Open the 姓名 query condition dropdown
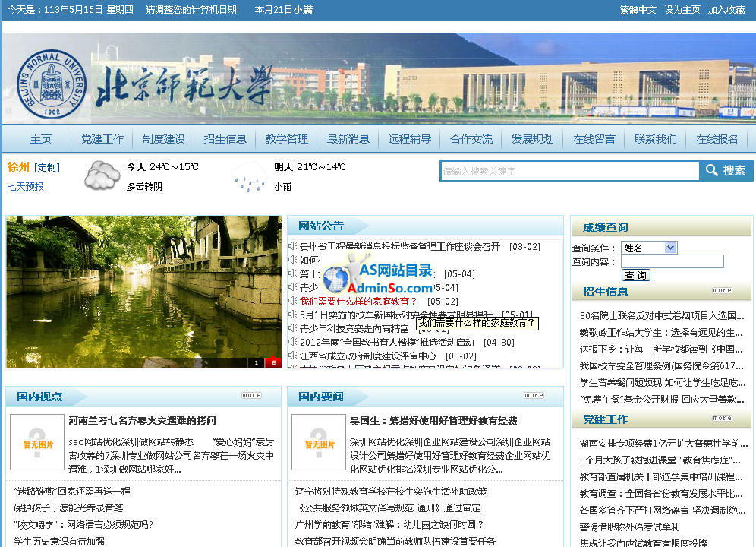The width and height of the screenshot is (756, 547). (649, 248)
